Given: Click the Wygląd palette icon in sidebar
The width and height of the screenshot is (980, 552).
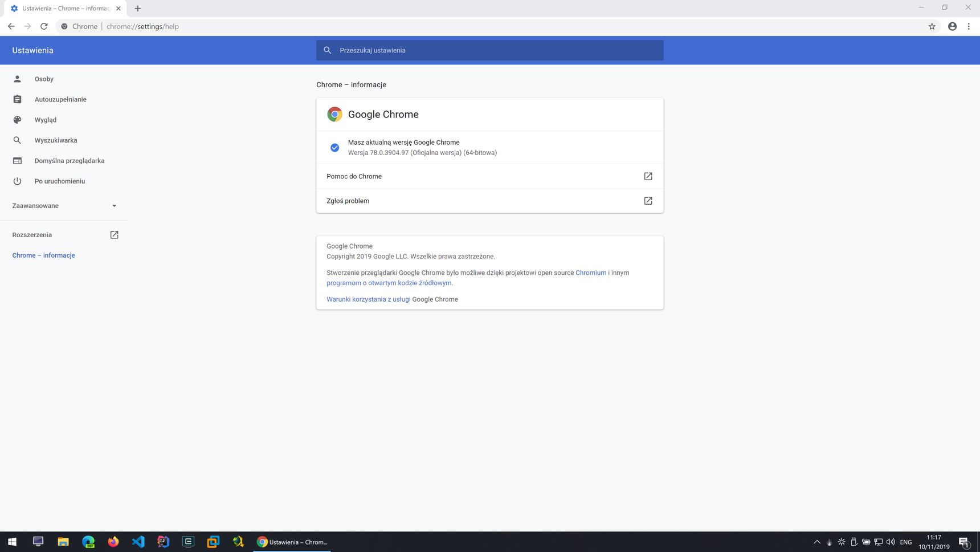Looking at the screenshot, I should (17, 120).
